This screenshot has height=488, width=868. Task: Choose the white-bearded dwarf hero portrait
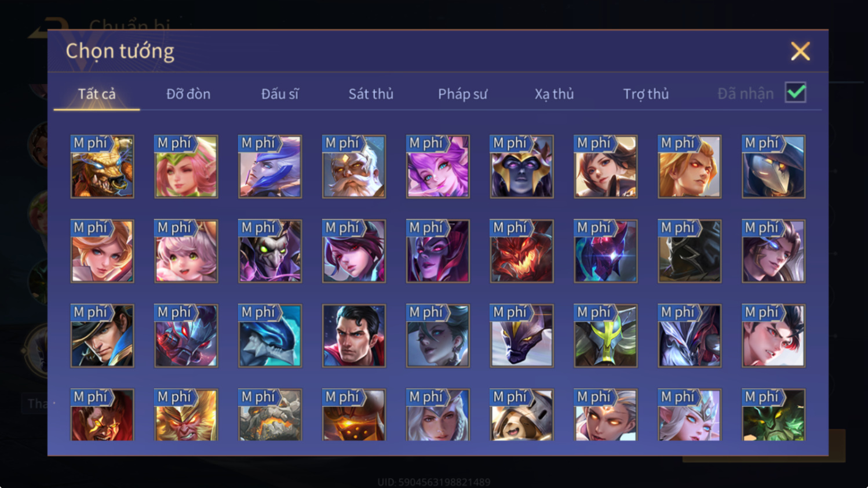(354, 166)
